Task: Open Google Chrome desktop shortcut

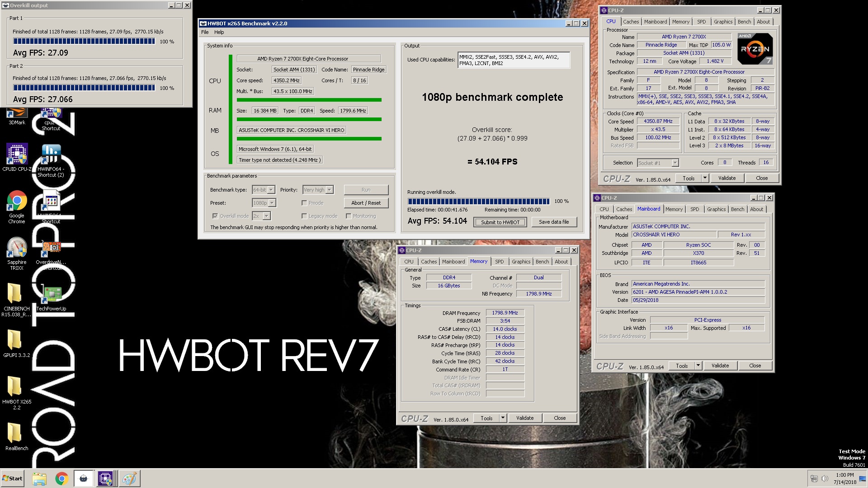Action: [x=17, y=207]
